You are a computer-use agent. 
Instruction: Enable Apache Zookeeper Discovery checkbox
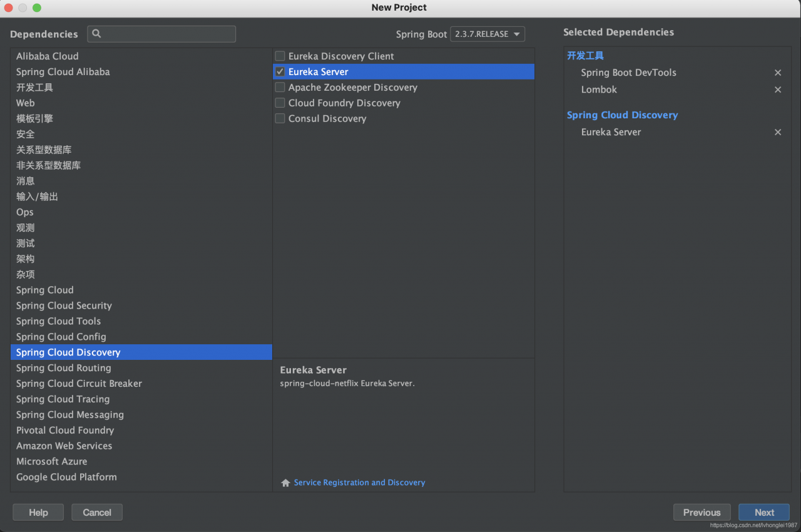click(280, 88)
